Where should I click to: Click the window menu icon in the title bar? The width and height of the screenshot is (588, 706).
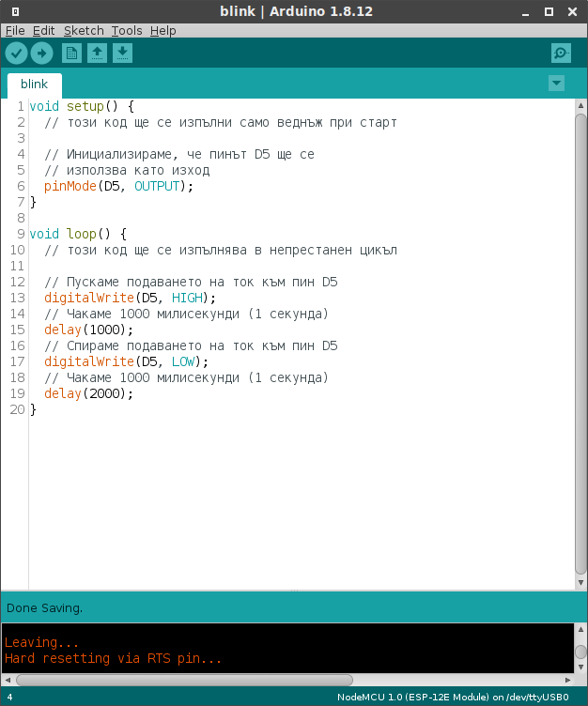tap(13, 10)
